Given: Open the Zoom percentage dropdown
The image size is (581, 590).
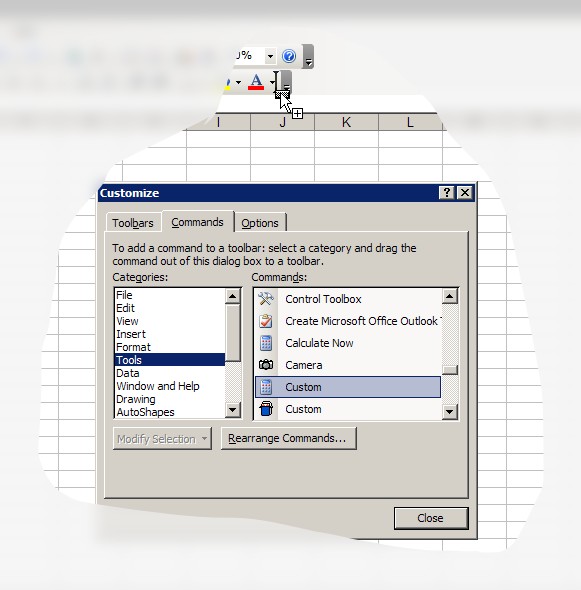Looking at the screenshot, I should click(270, 56).
